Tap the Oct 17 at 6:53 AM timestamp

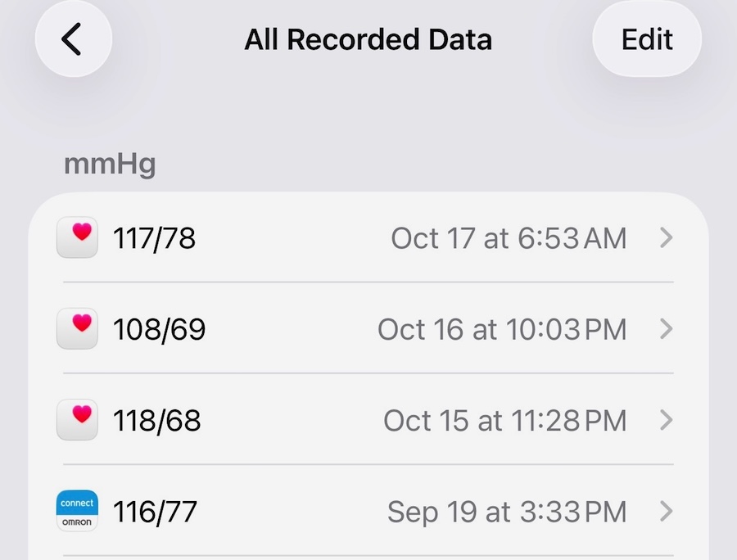[509, 239]
